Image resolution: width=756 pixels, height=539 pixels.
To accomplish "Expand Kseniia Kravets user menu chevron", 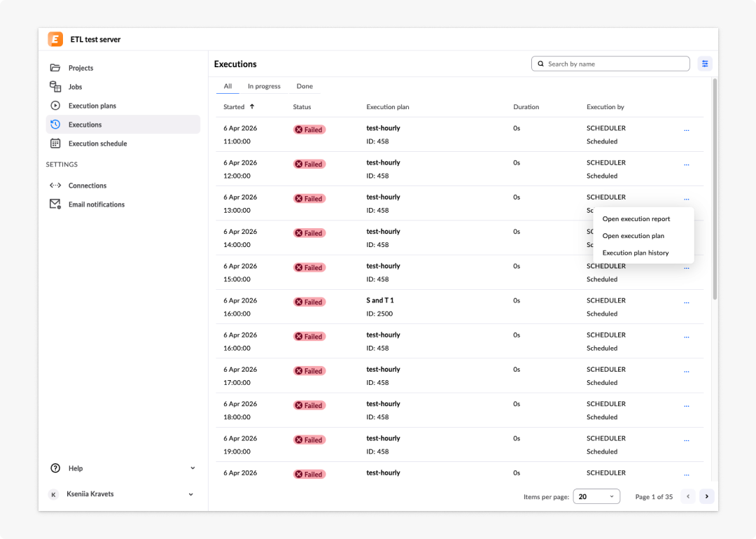I will pyautogui.click(x=191, y=494).
